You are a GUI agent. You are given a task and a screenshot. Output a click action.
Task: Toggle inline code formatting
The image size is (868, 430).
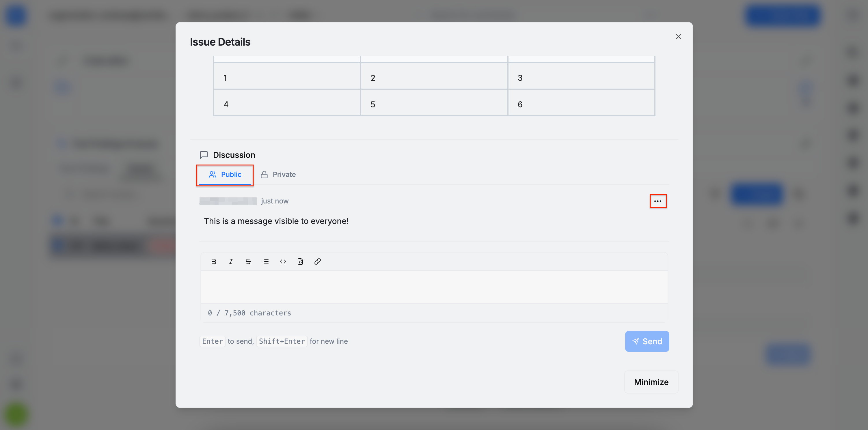[283, 261]
